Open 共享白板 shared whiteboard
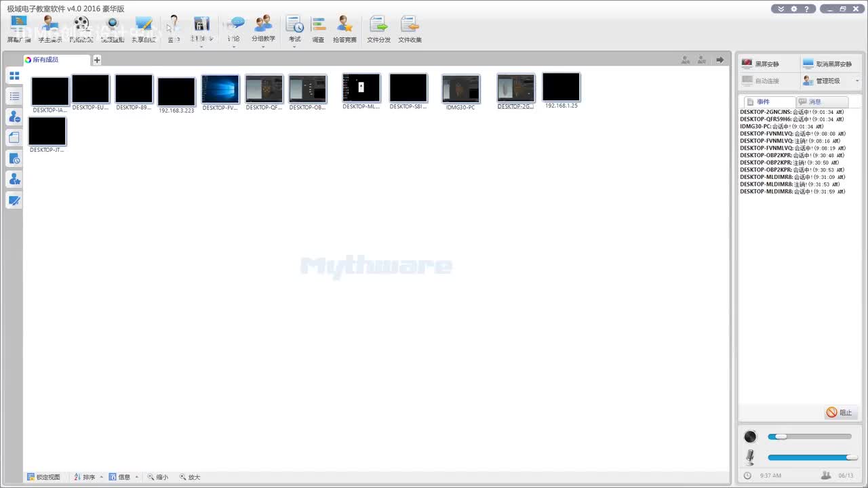 point(143,30)
